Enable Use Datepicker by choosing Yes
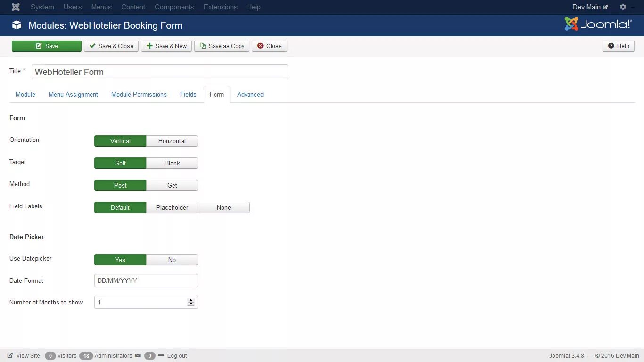The width and height of the screenshot is (644, 362). coord(120,260)
